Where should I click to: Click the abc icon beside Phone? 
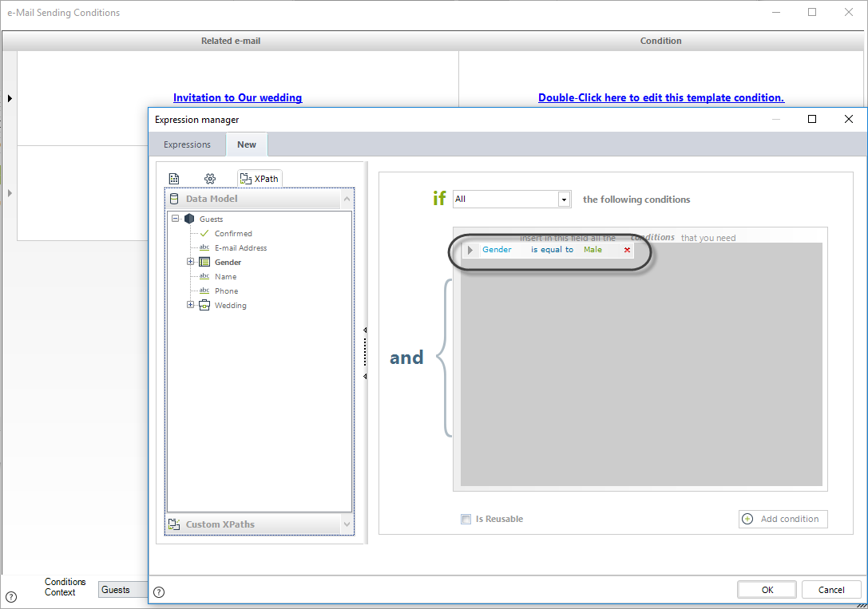click(x=204, y=291)
